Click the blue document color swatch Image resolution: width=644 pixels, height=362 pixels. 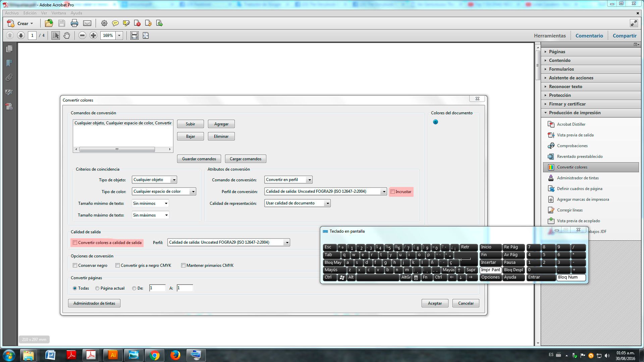[435, 122]
